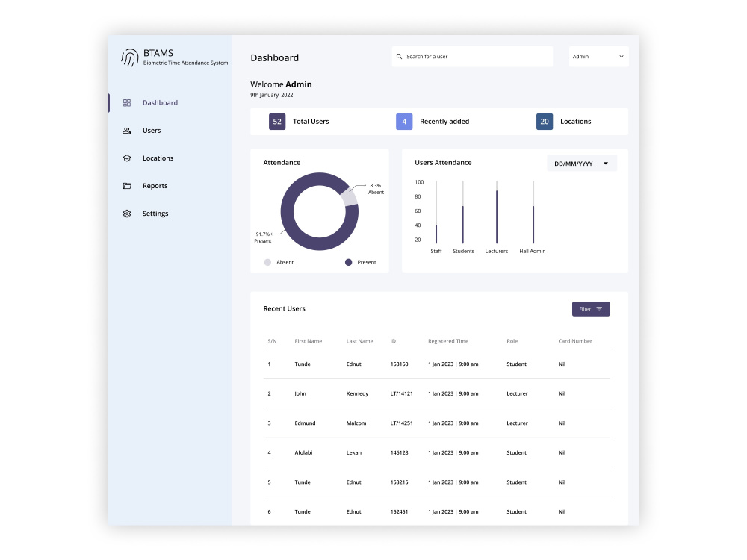This screenshot has width=747, height=560.
Task: Click the chevron of the Admin dropdown
Action: [622, 56]
